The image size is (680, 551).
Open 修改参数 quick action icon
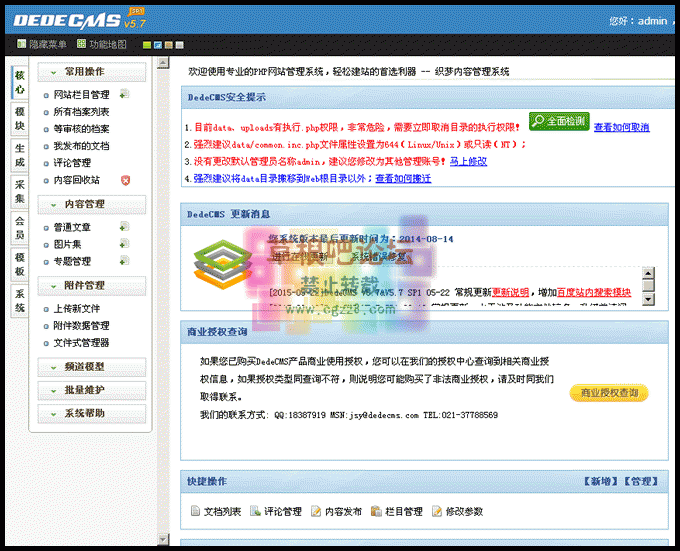coord(437,511)
